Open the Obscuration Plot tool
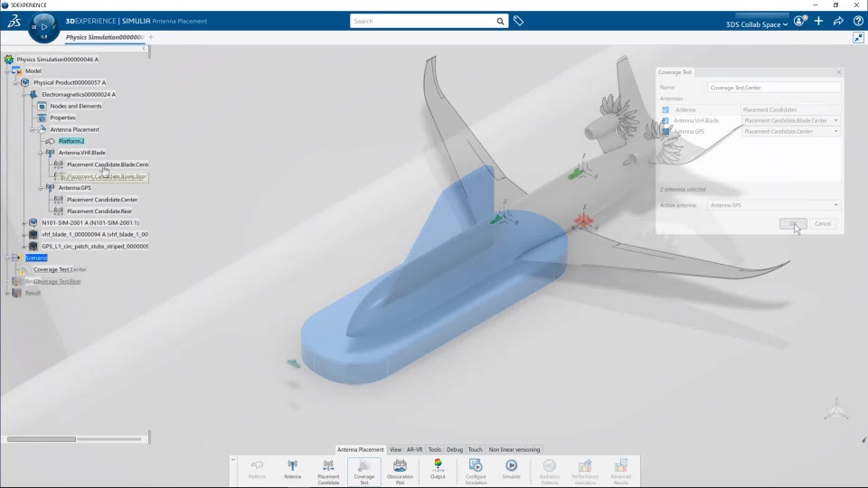868x488 pixels. [x=400, y=472]
